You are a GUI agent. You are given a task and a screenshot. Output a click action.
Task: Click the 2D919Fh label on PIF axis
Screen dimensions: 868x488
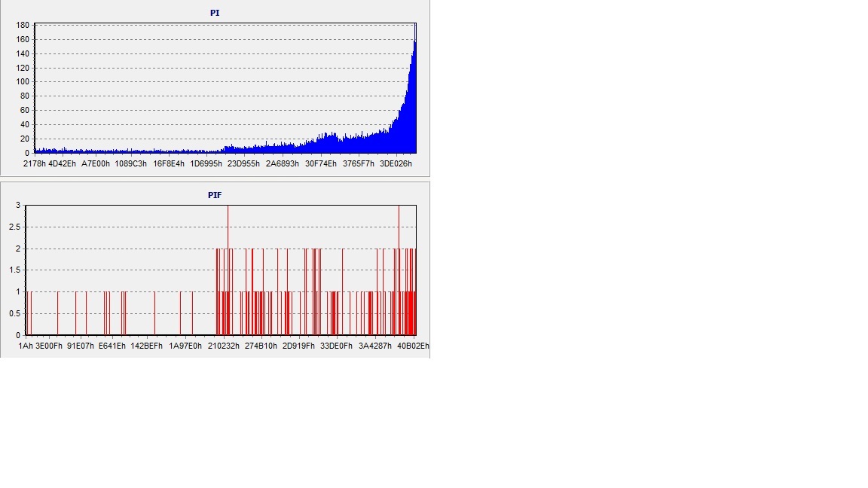[x=298, y=346]
